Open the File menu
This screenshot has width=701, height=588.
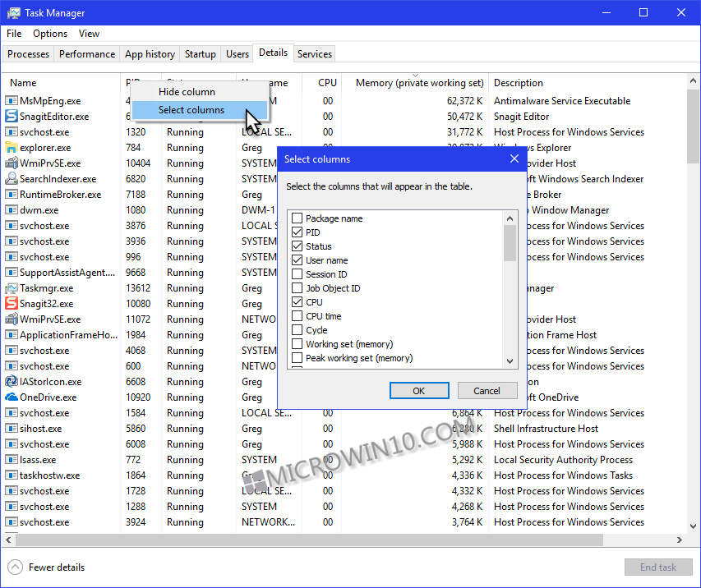(x=14, y=34)
